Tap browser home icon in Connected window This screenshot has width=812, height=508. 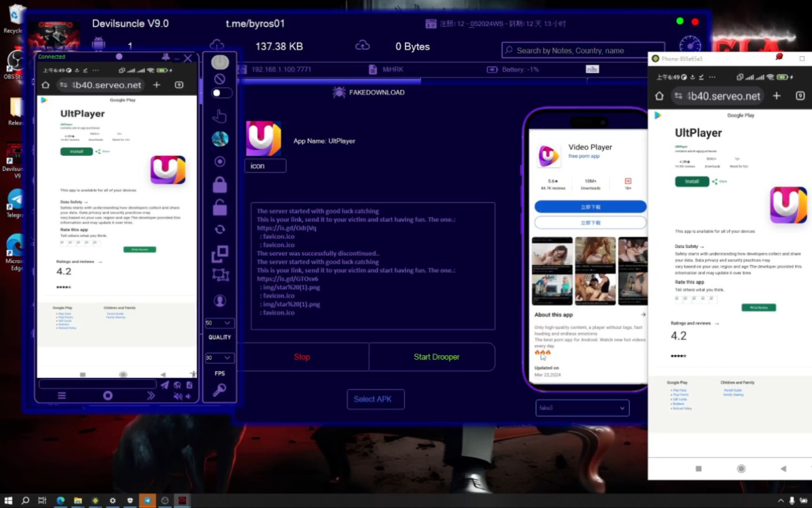click(x=45, y=85)
